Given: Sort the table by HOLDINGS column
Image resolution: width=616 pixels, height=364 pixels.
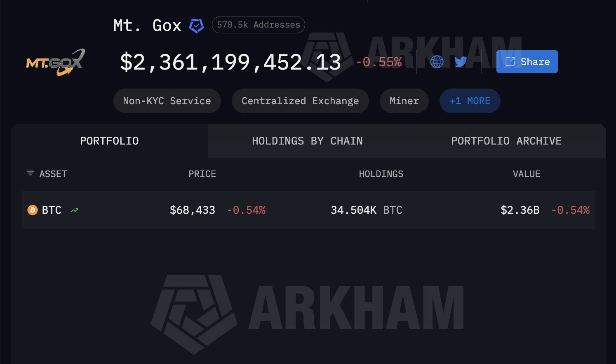Looking at the screenshot, I should point(381,173).
